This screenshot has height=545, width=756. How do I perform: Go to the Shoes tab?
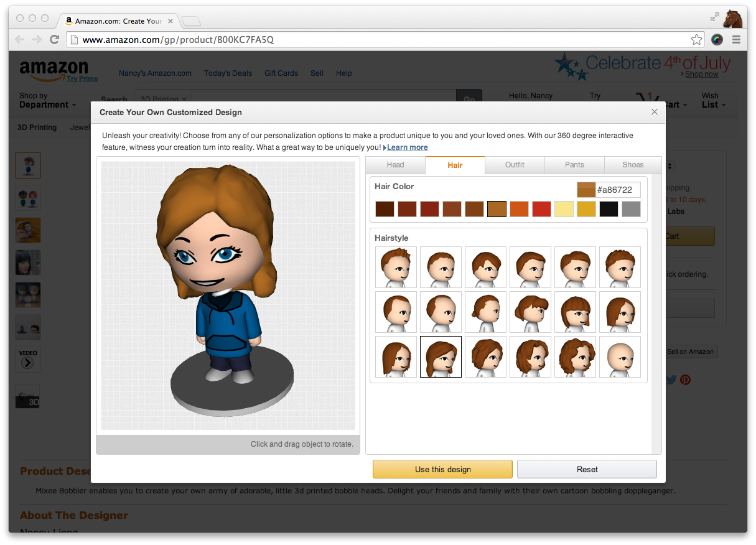tap(633, 165)
